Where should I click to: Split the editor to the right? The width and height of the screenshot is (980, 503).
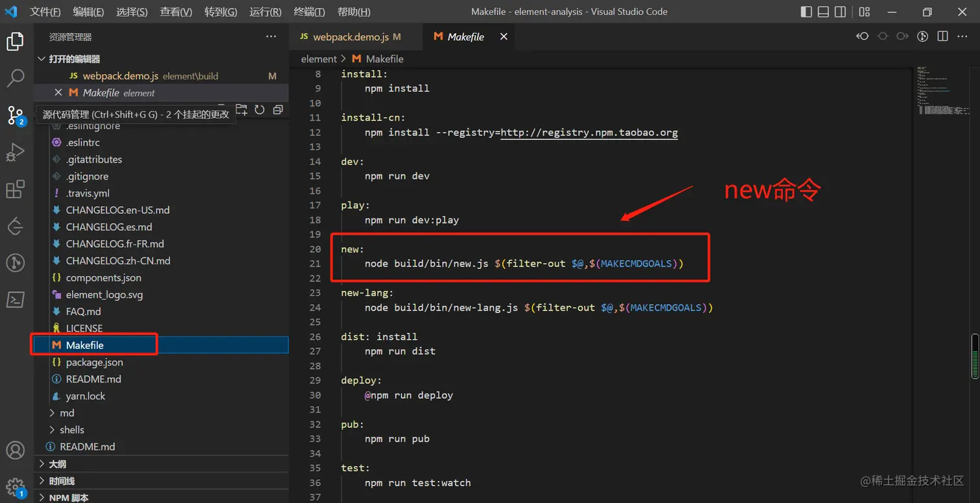pos(943,36)
